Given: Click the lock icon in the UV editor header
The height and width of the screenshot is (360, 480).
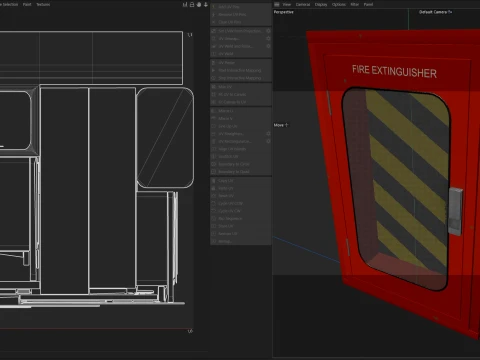Looking at the screenshot, I should (x=192, y=4).
